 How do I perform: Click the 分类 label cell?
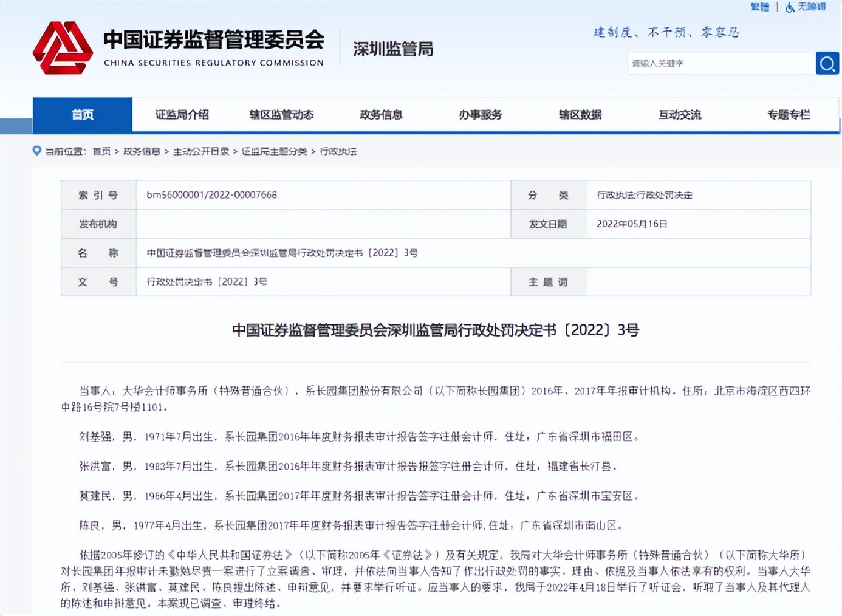(548, 195)
